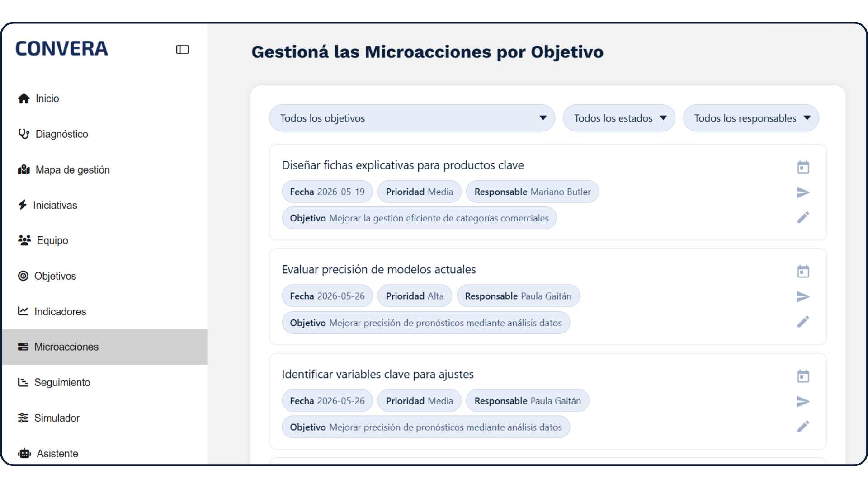The width and height of the screenshot is (868, 488).
Task: Click Fecha 2026-05-26 chip in Evaluar precisión card
Action: tap(327, 296)
